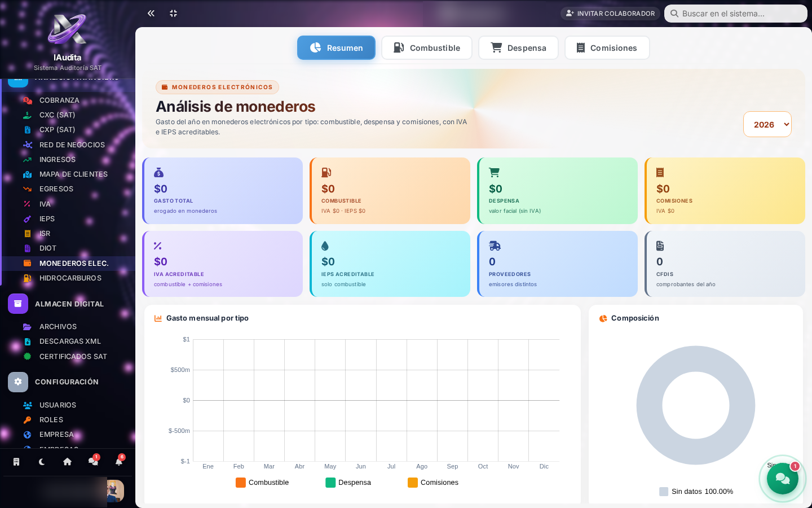Open the ISR section

click(x=68, y=233)
